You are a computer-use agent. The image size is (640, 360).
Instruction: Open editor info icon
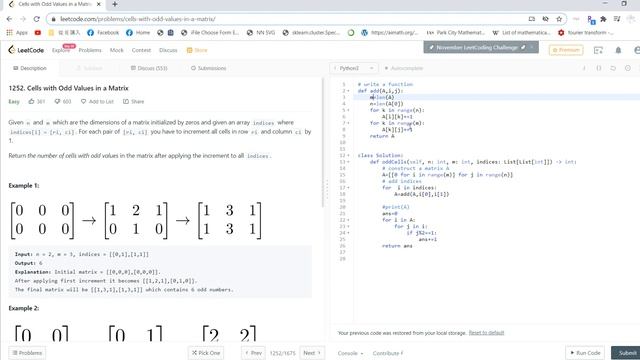[x=584, y=68]
